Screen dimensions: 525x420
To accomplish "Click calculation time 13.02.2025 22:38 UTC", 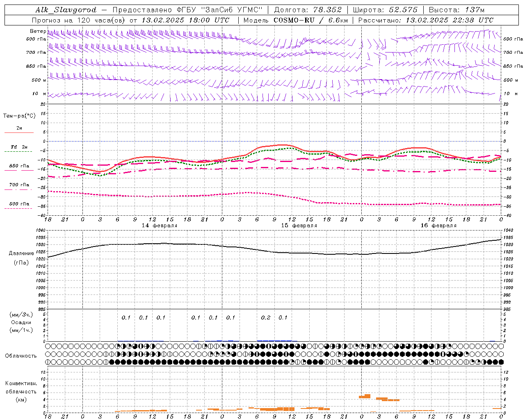I will tap(450, 20).
